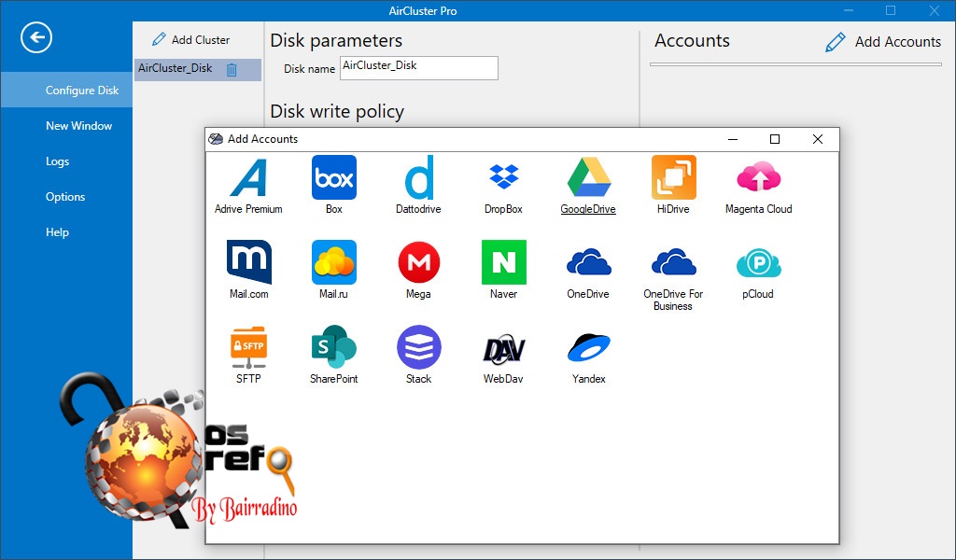Click the back arrow in the sidebar

36,37
